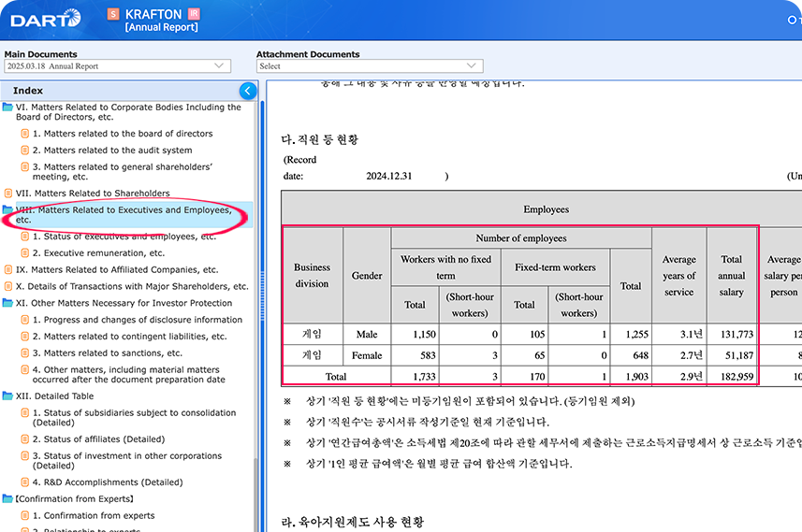Click the [Annual Report] title text
802x532 pixels.
(x=162, y=27)
